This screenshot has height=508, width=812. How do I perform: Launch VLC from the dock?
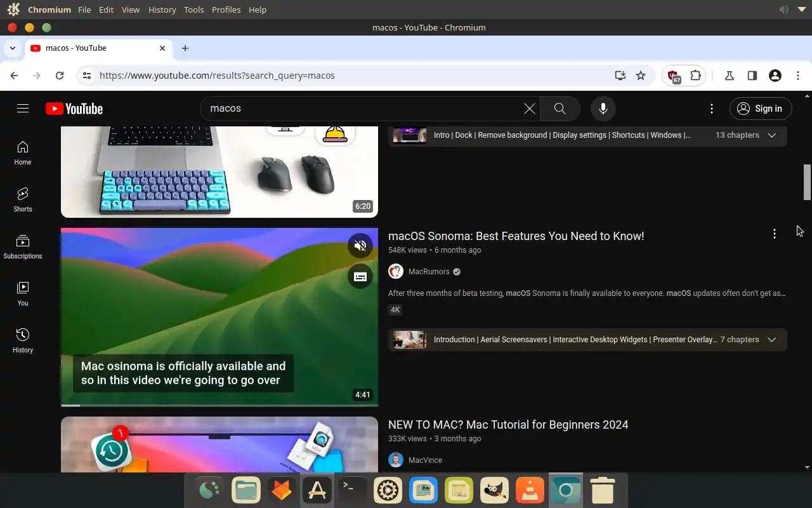[x=530, y=490]
